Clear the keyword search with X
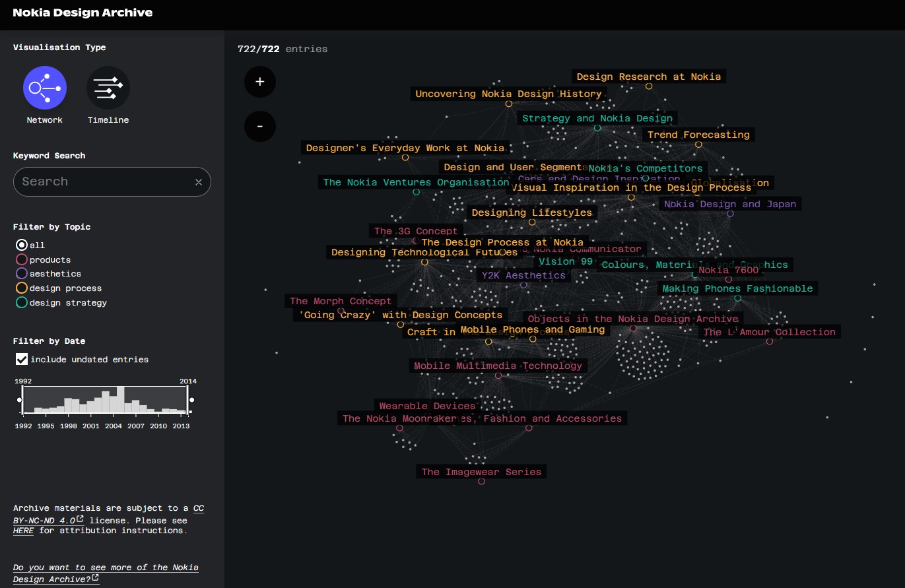The image size is (905, 588). point(199,182)
